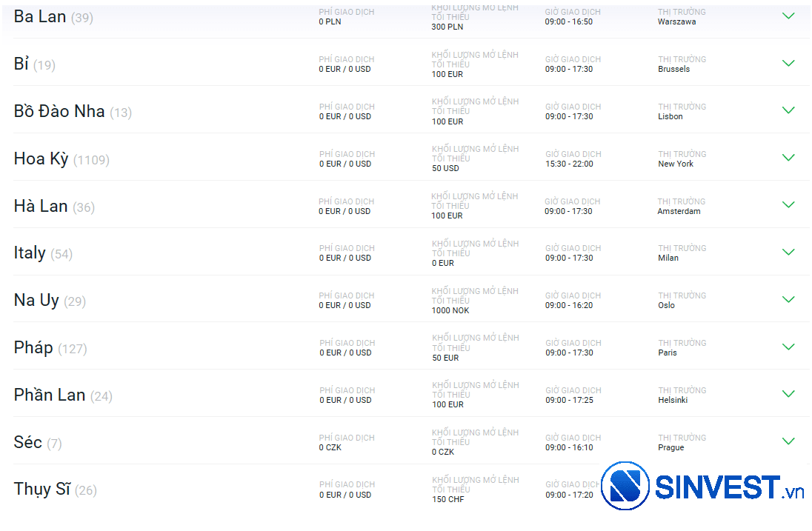The image size is (812, 531).
Task: Click the 15:30 - 22:00 trading hours
Action: (x=569, y=164)
